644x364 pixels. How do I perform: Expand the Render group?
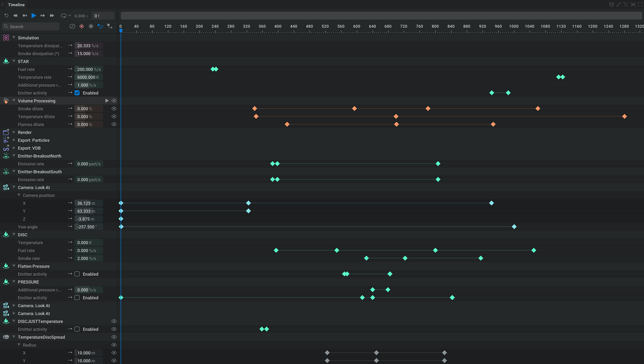point(14,132)
